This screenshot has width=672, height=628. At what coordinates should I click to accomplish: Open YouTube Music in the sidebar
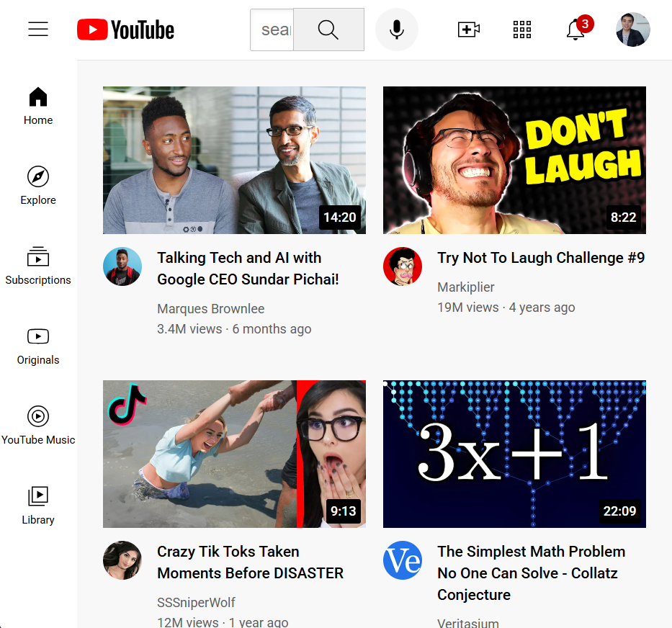click(38, 425)
